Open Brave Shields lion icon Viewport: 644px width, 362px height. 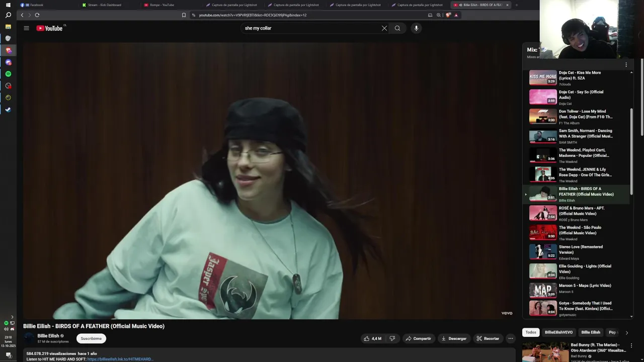448,15
